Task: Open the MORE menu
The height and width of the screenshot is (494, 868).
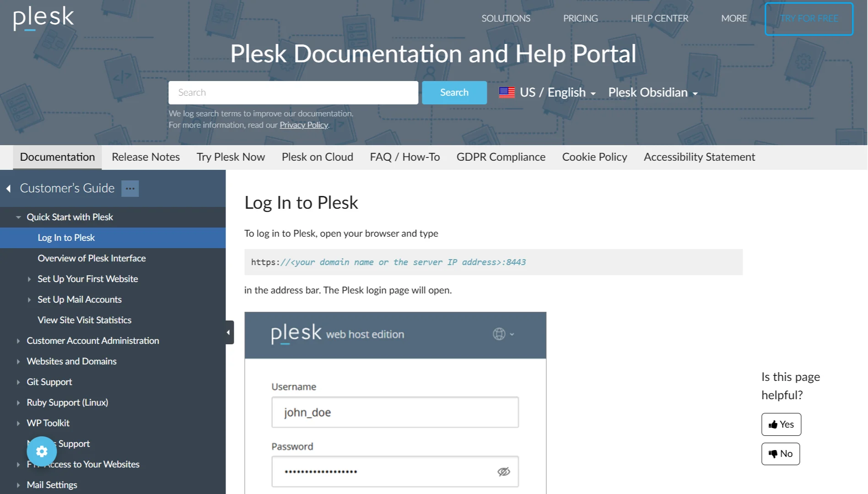Action: 734,18
